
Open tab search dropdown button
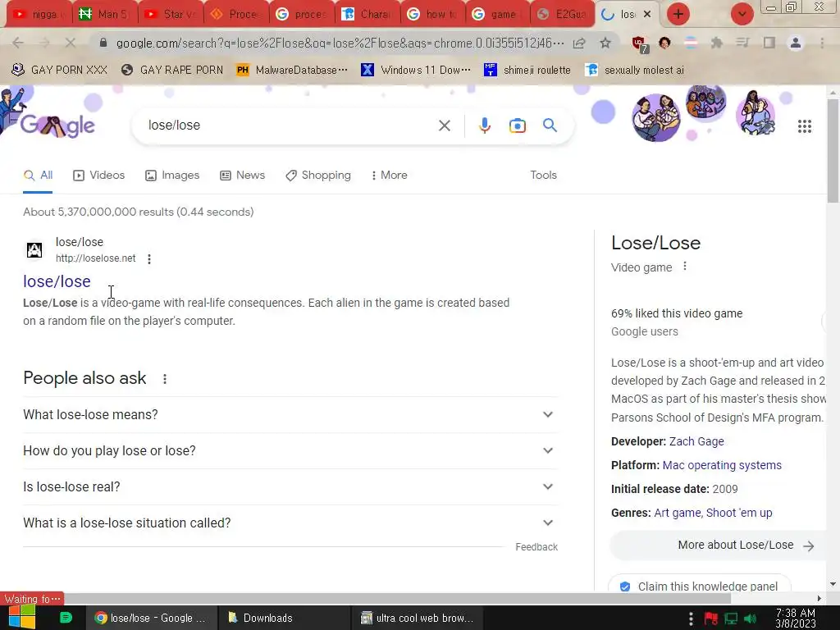coord(742,14)
